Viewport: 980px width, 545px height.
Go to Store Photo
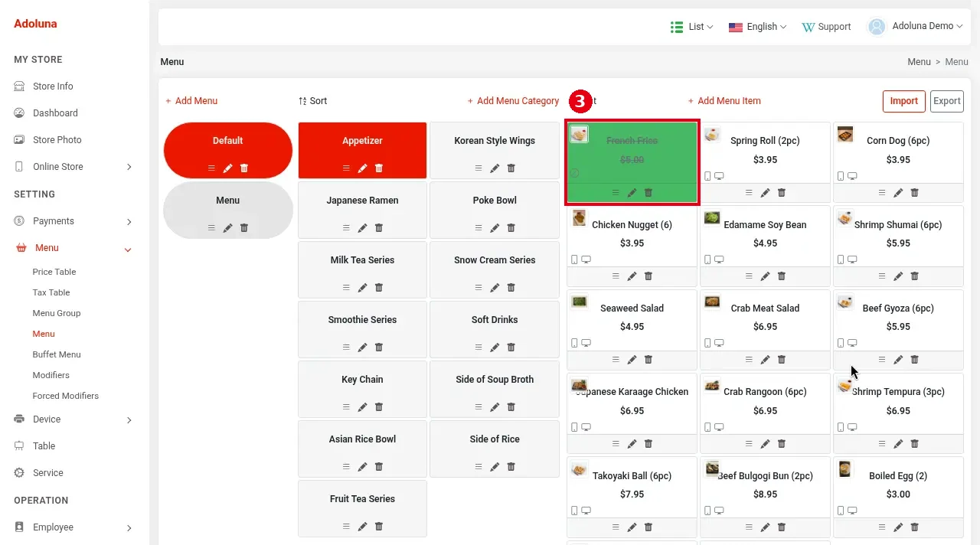[x=57, y=140]
